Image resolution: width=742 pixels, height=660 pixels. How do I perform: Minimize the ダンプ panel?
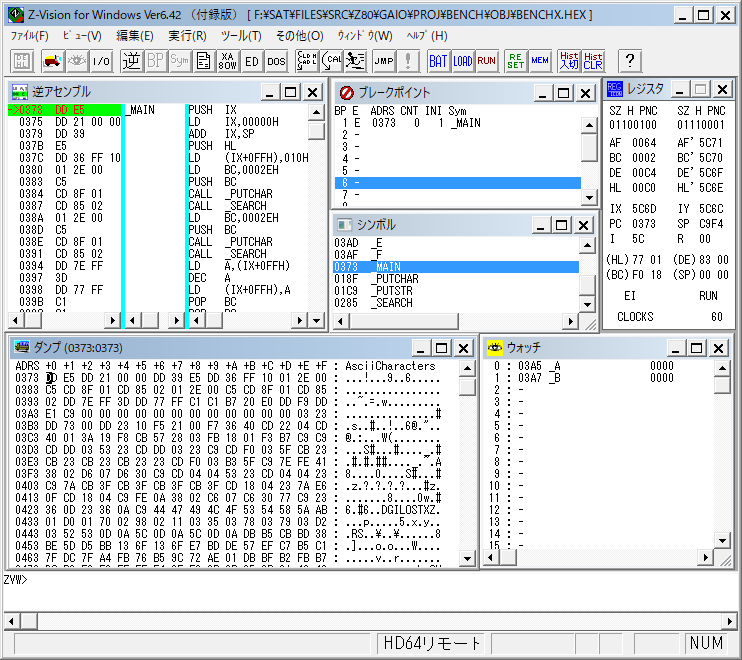420,349
